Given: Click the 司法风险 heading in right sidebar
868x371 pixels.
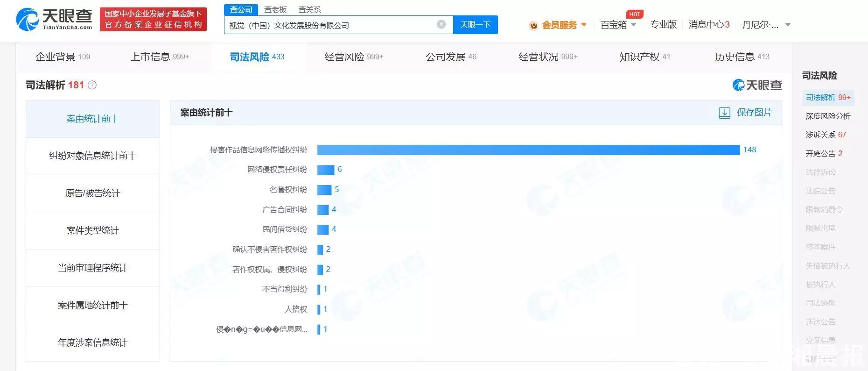Looking at the screenshot, I should 819,76.
